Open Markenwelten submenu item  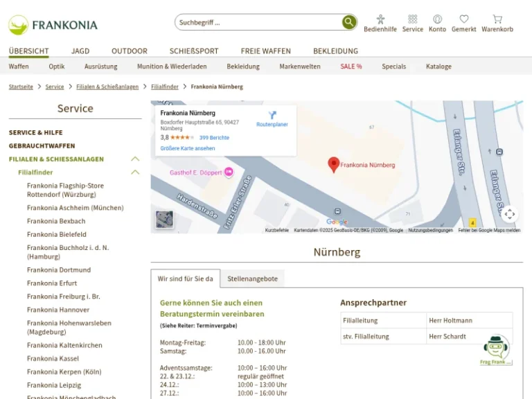(x=300, y=66)
